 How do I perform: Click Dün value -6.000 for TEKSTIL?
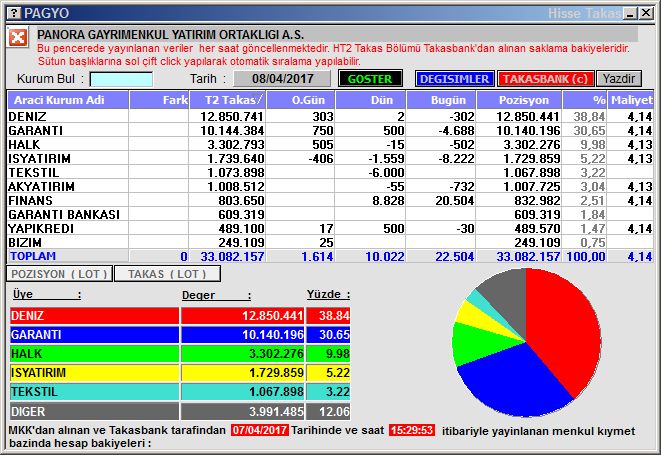[386, 172]
